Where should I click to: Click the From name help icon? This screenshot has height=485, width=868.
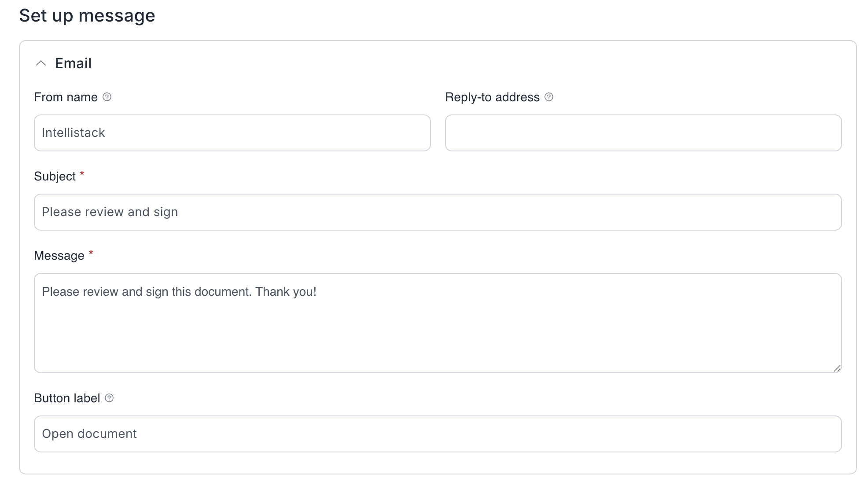coord(107,97)
